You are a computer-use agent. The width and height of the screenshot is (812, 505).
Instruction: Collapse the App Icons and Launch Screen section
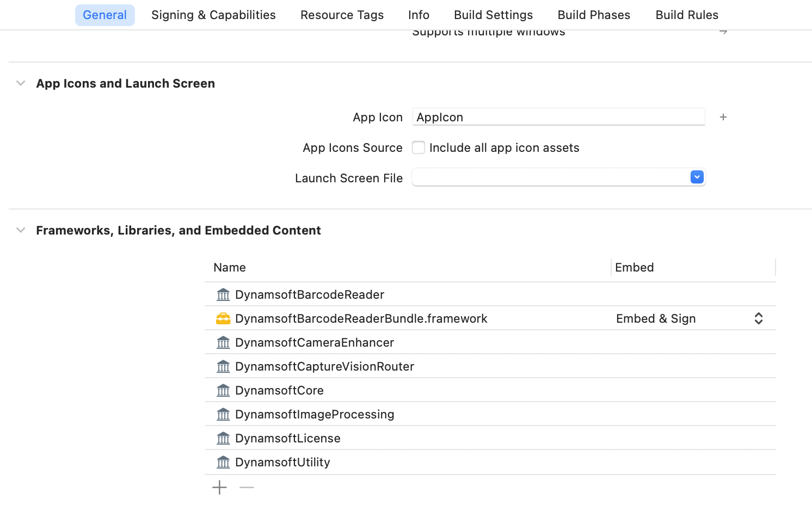(x=20, y=83)
